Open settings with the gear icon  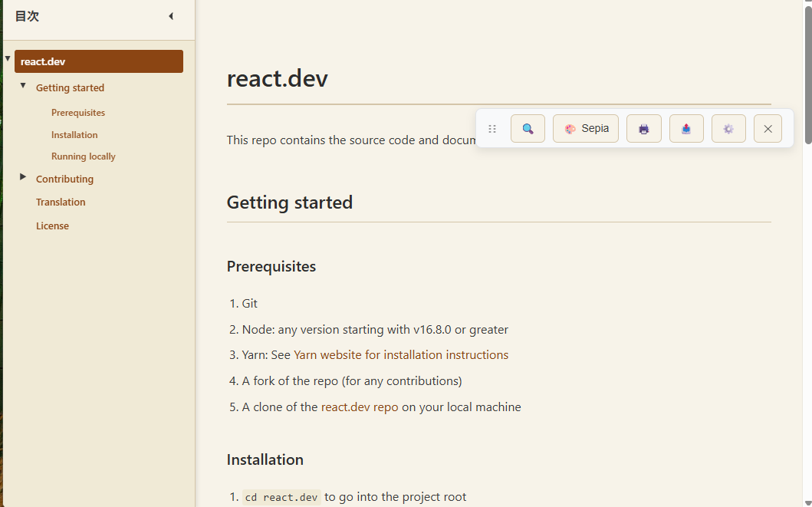[x=728, y=128]
